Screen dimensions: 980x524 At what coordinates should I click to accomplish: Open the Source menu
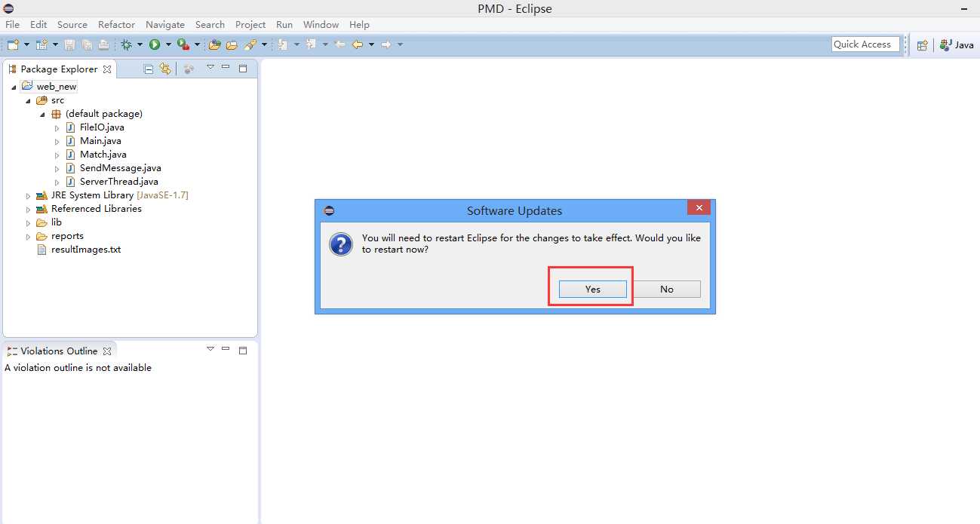pos(72,25)
